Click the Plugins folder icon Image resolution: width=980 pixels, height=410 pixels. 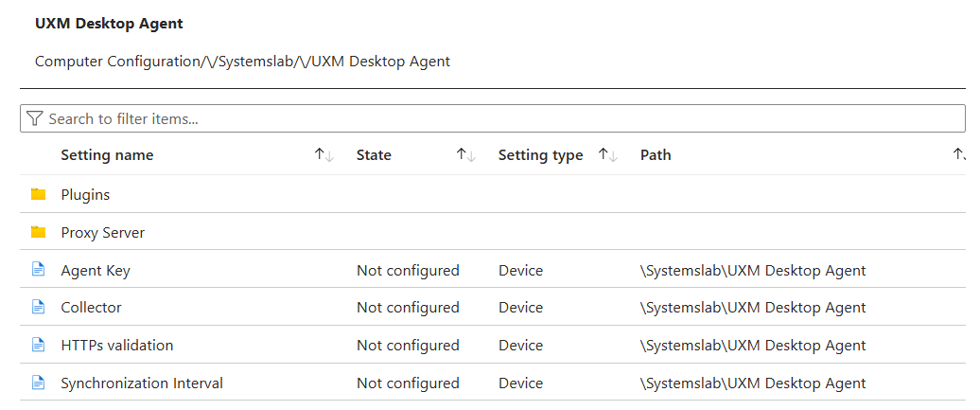click(39, 194)
